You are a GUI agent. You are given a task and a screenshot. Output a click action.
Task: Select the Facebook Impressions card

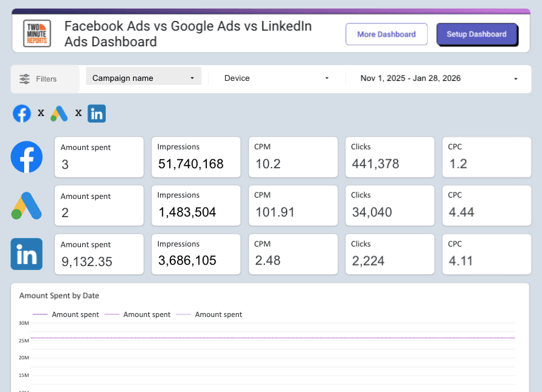coord(195,157)
